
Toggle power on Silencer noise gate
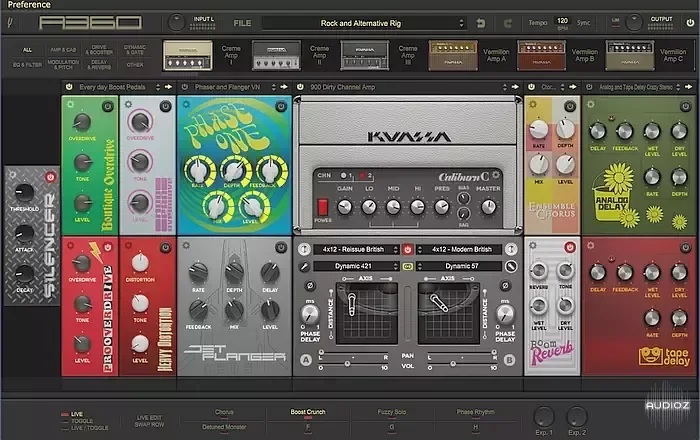pyautogui.click(x=50, y=177)
